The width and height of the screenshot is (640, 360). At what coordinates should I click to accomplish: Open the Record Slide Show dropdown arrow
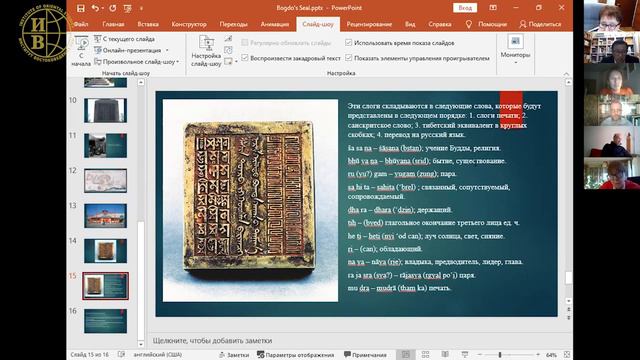[x=236, y=62]
